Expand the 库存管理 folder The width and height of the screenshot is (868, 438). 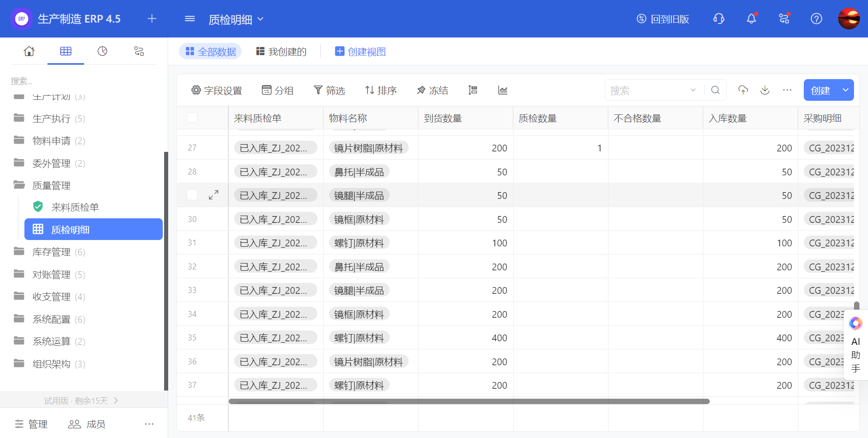51,252
